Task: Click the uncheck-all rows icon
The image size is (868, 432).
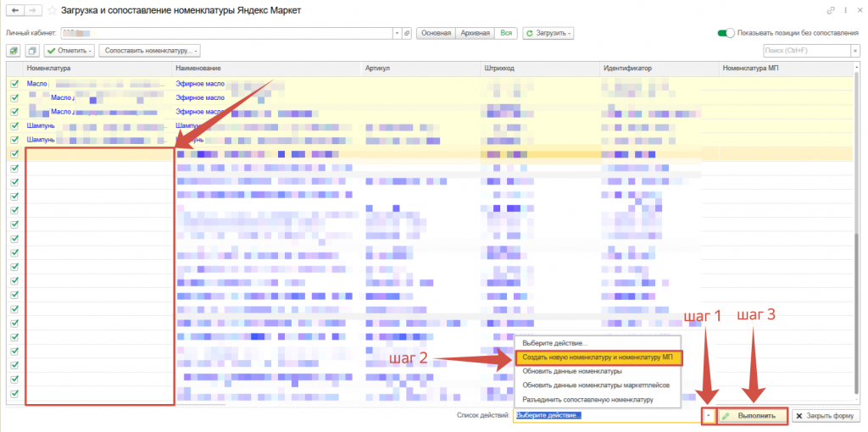Action: click(31, 51)
